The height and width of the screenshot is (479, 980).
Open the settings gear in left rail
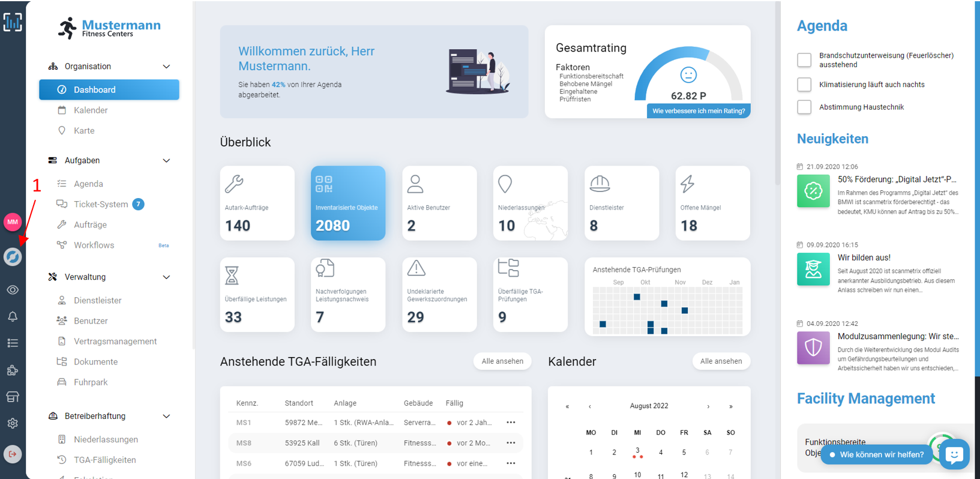(13, 423)
